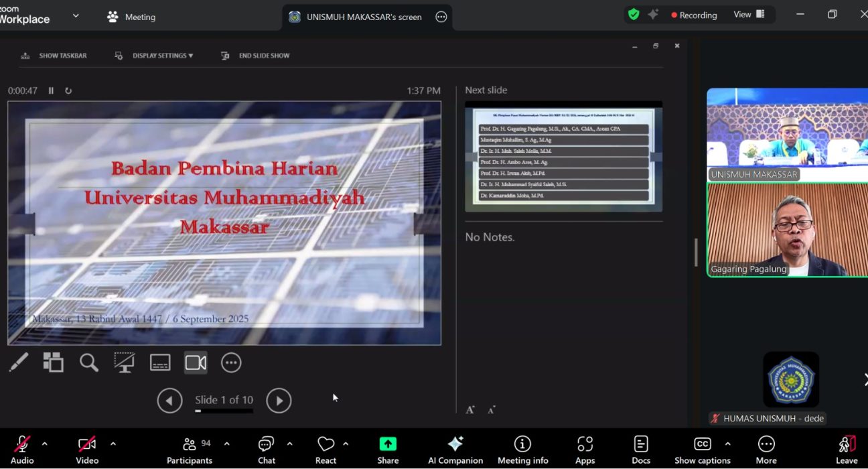View Meeting info

point(522,450)
